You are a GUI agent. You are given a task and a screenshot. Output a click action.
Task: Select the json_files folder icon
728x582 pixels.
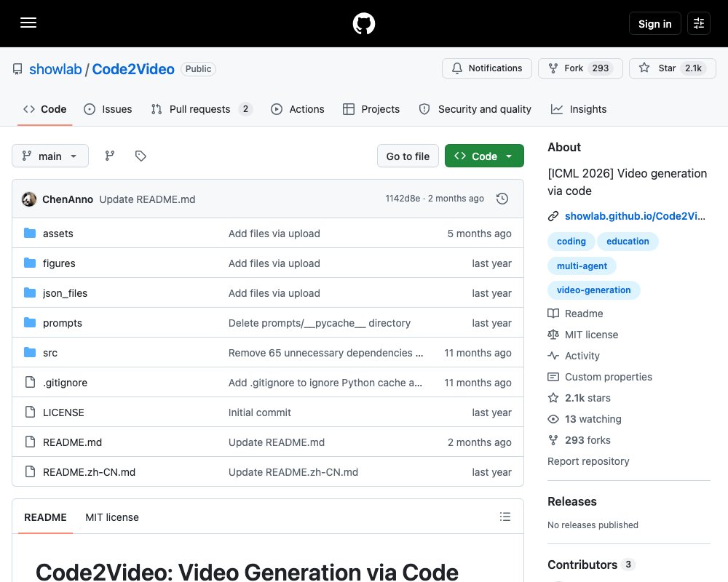(x=30, y=292)
